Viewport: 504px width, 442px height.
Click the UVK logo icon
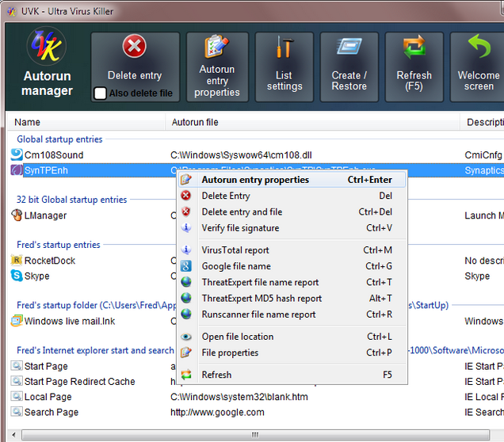click(x=47, y=46)
